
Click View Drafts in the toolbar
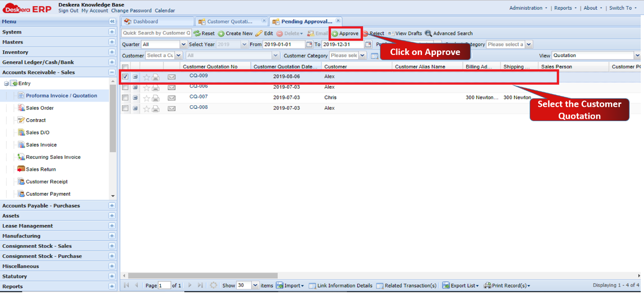point(405,34)
